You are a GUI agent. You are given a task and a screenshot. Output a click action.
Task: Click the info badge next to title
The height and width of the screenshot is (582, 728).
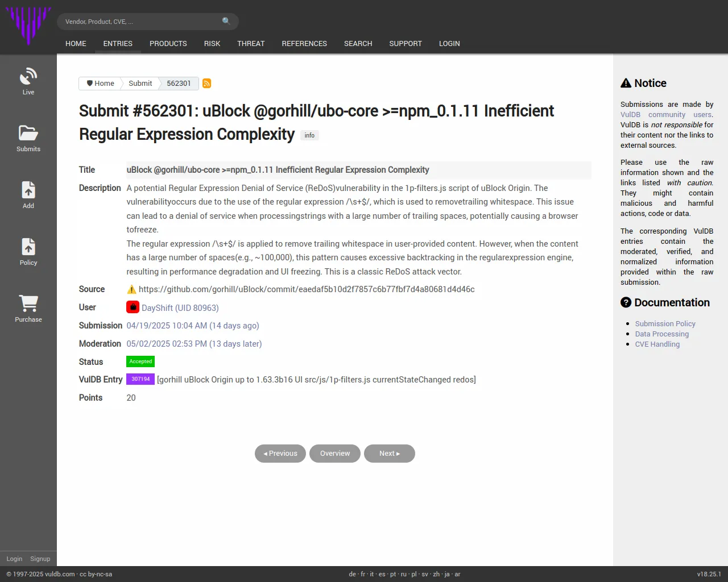tap(309, 135)
